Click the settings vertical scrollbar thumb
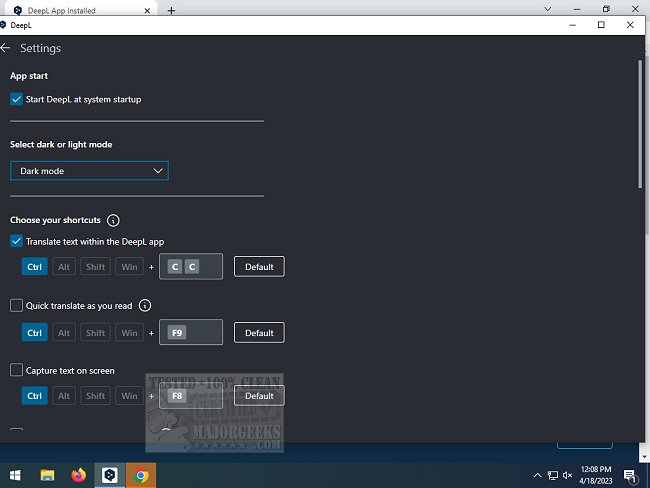This screenshot has height=488, width=650. pyautogui.click(x=640, y=124)
